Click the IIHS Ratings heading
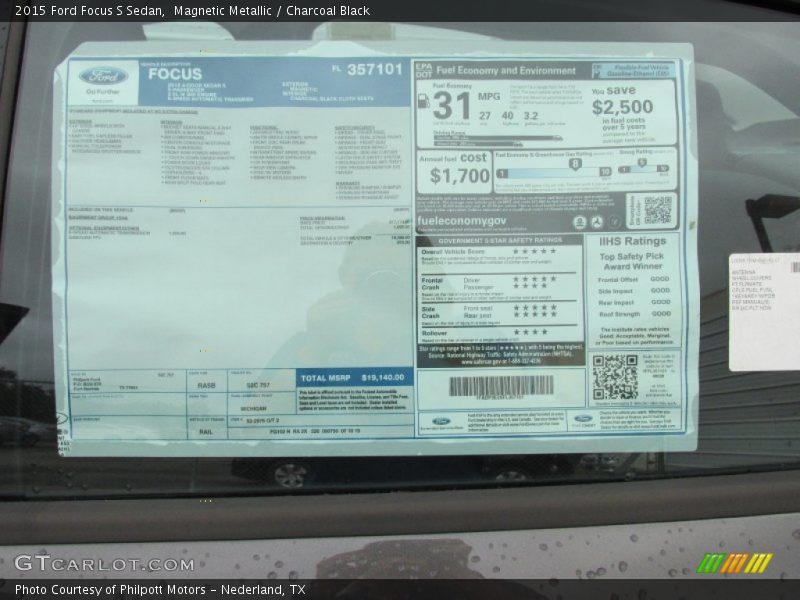 point(632,241)
